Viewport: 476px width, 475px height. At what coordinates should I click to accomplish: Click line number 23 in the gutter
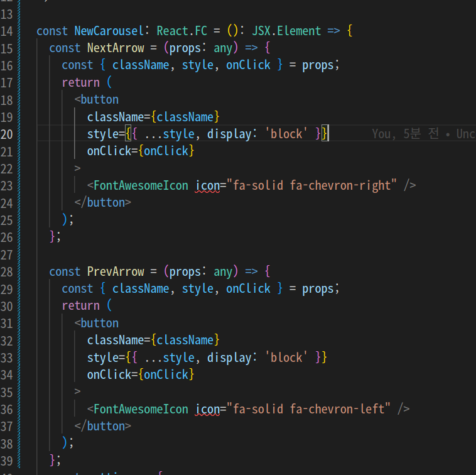pos(7,186)
